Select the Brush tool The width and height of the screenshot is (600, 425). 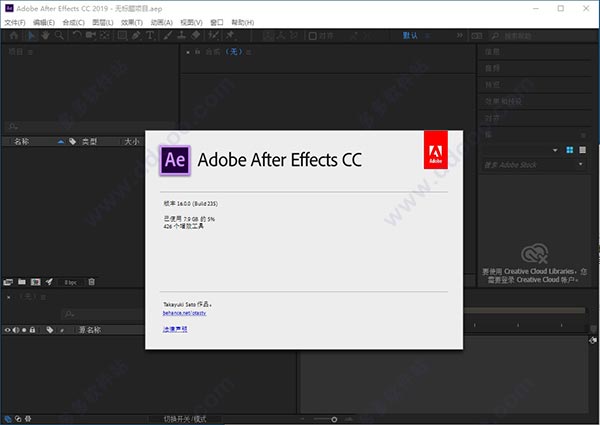pyautogui.click(x=168, y=36)
